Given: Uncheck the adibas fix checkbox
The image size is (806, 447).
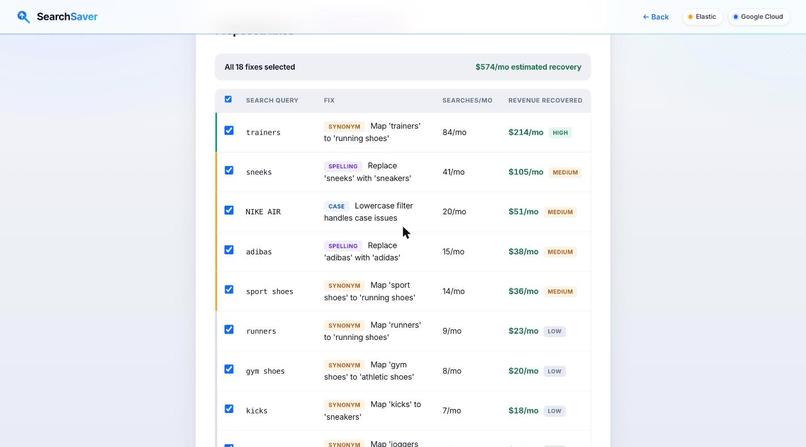Looking at the screenshot, I should (229, 250).
